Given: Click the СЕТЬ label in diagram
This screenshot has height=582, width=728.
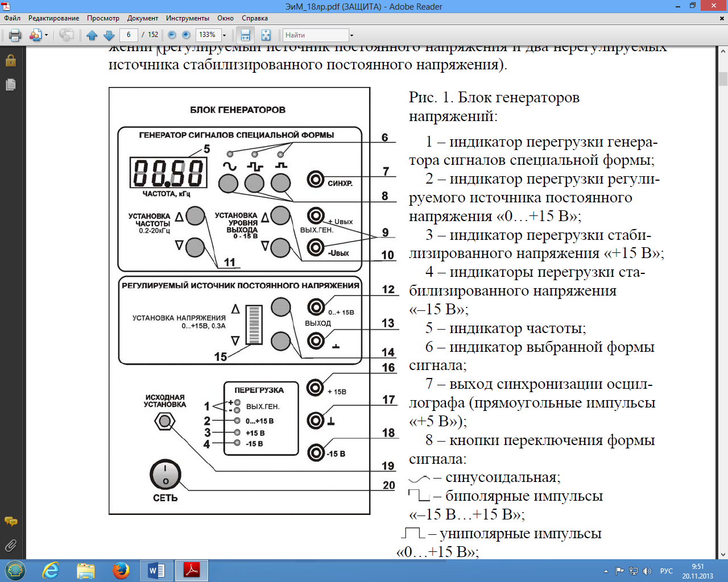Looking at the screenshot, I should 165,498.
